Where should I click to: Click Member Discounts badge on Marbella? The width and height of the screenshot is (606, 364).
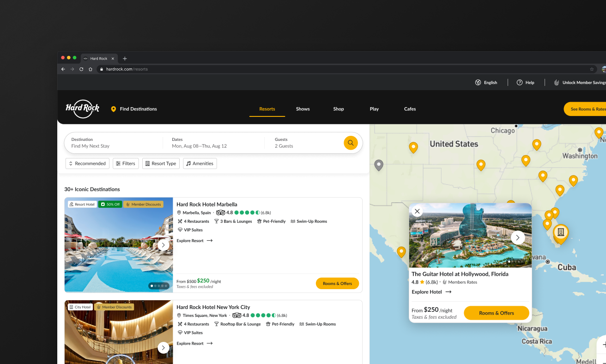[x=143, y=204]
